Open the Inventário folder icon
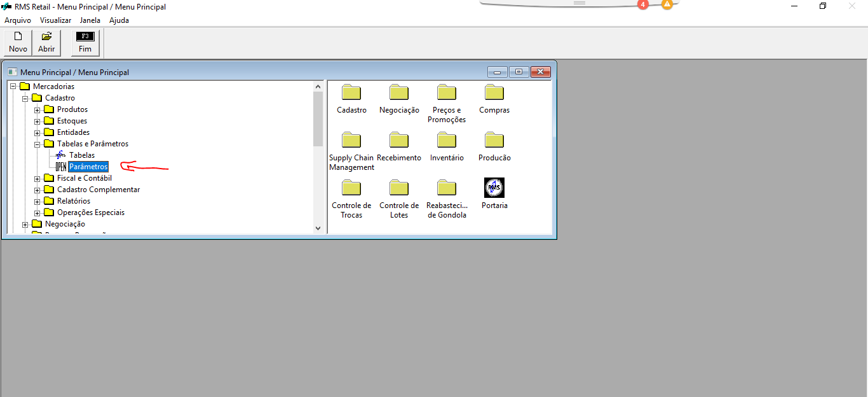 coord(447,140)
